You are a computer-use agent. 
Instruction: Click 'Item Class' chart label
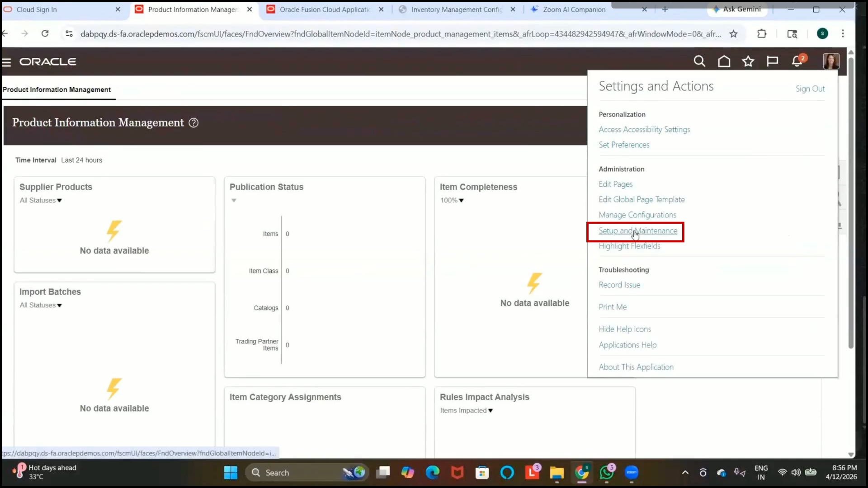pos(264,271)
